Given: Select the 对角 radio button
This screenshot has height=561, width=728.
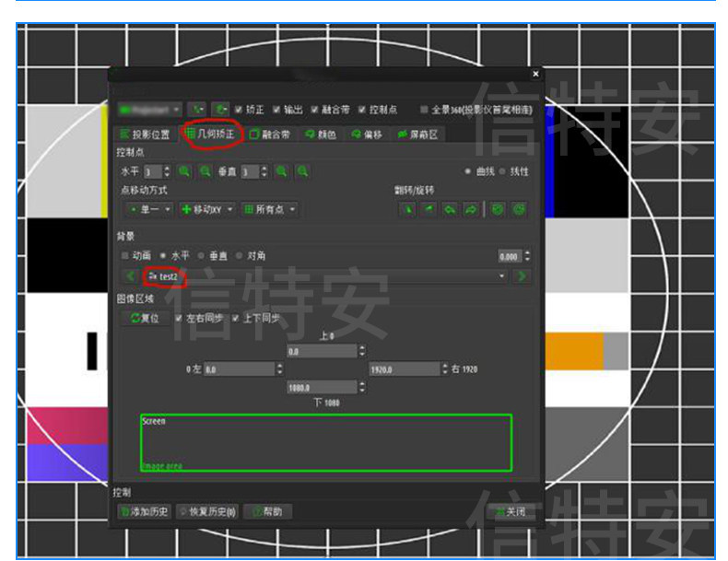Looking at the screenshot, I should click(239, 256).
